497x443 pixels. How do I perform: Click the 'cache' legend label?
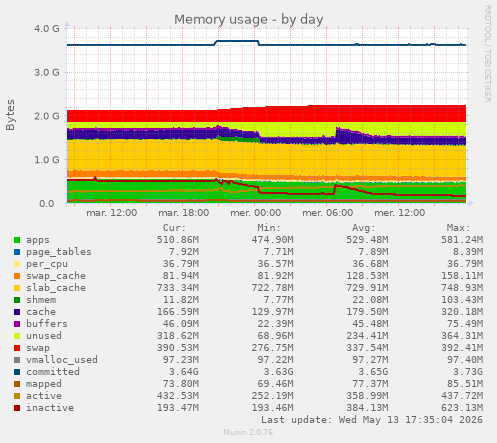pyautogui.click(x=41, y=312)
